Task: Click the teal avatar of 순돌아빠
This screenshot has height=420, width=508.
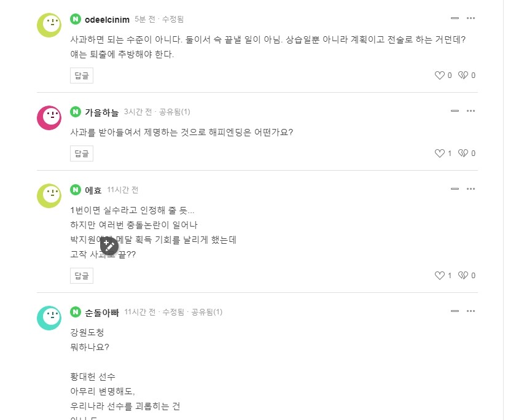Action: pos(49,317)
